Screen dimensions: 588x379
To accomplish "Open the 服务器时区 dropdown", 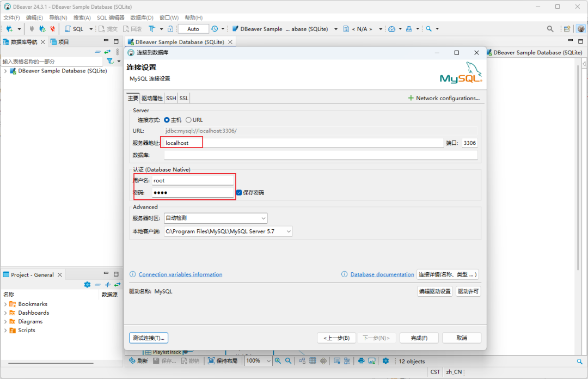I will (x=216, y=218).
